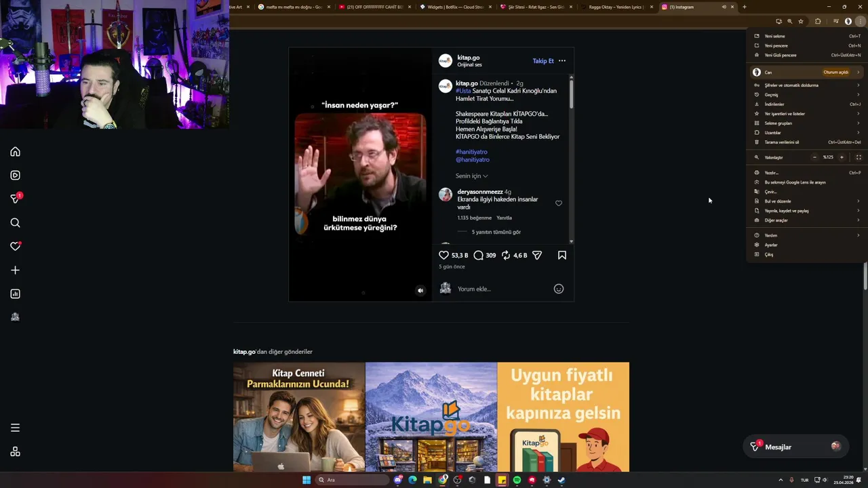This screenshot has width=868, height=488.
Task: Bookmark this page with the star icon
Action: click(x=801, y=22)
